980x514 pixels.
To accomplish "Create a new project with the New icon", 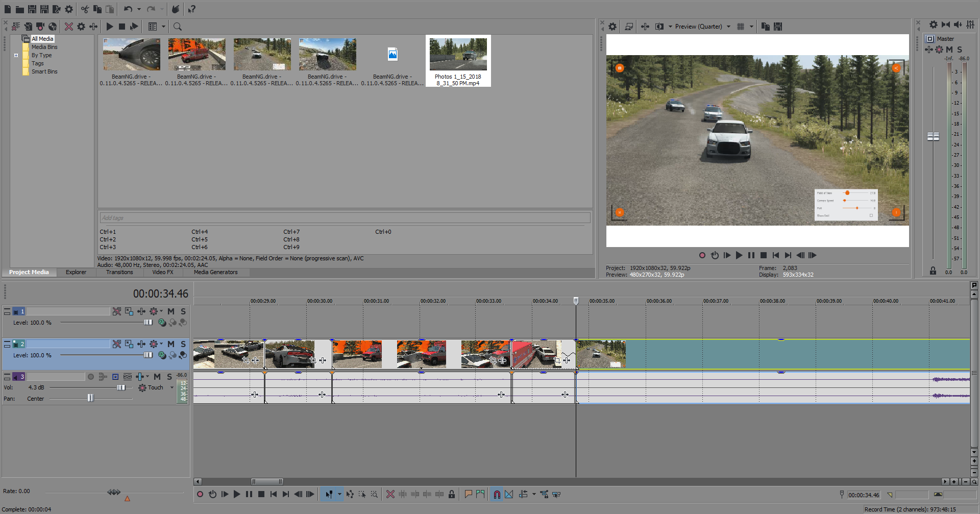I will (8, 9).
